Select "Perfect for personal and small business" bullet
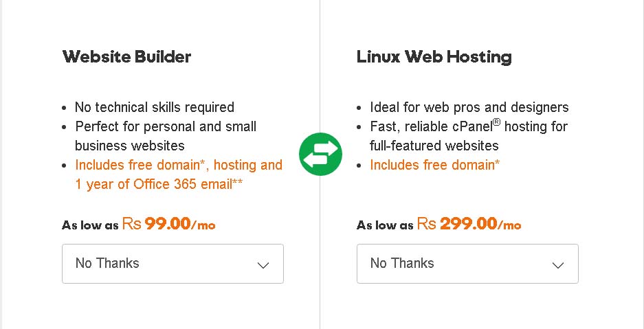The height and width of the screenshot is (329, 644). (166, 136)
